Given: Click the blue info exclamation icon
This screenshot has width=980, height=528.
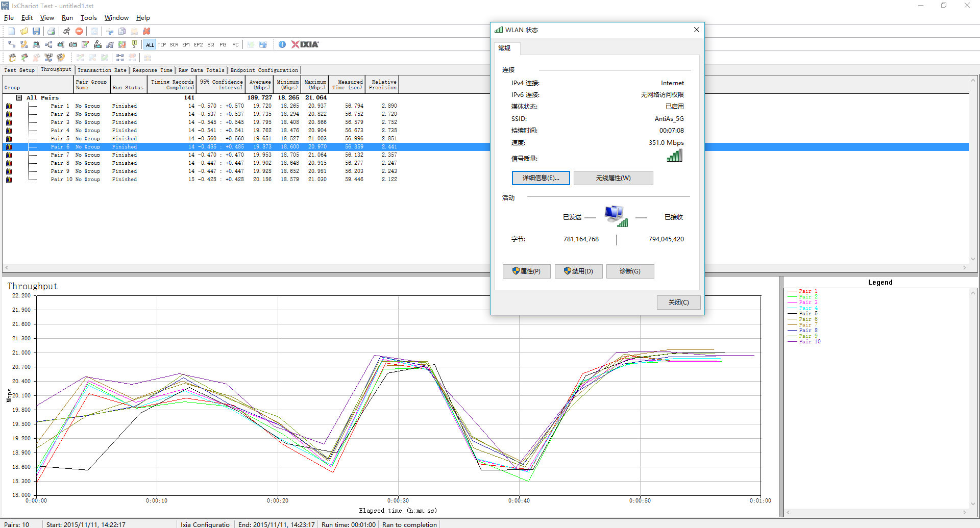Looking at the screenshot, I should click(282, 44).
